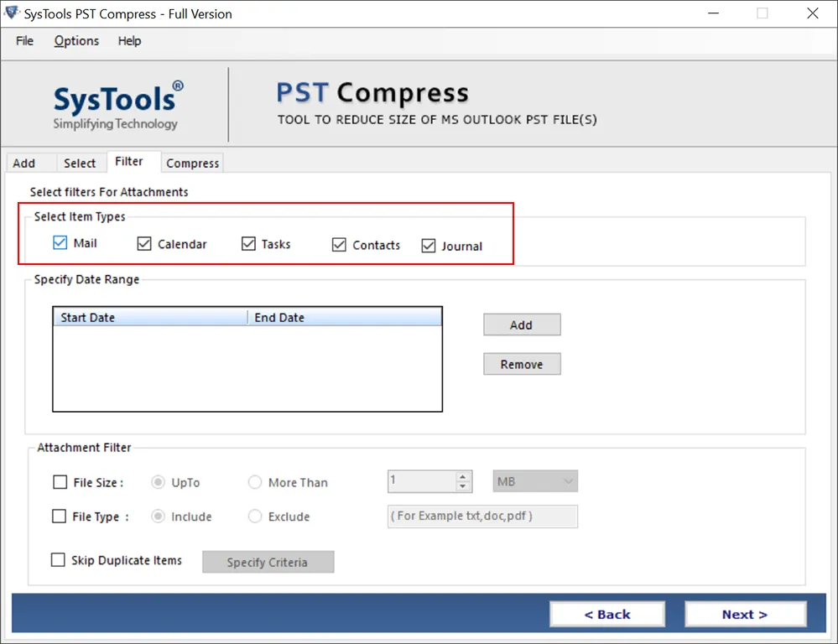Viewport: 838px width, 644px height.
Task: Open the Help menu
Action: [129, 40]
